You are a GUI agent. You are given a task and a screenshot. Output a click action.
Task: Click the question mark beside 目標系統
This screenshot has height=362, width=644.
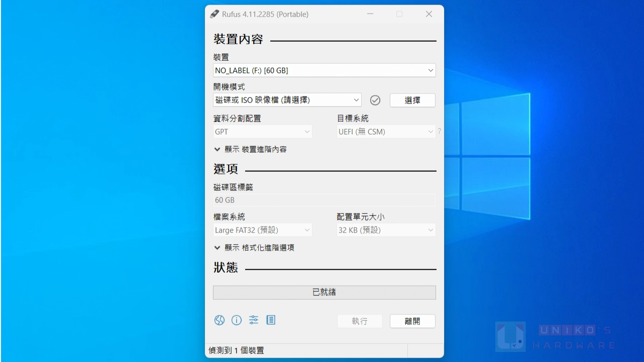(440, 132)
